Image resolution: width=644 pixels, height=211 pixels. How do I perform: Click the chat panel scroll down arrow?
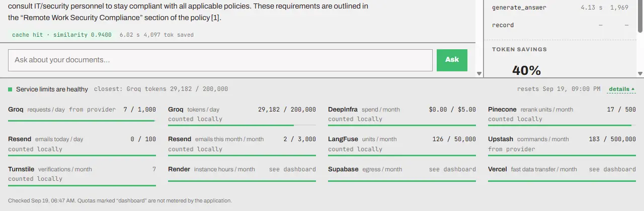point(479,73)
